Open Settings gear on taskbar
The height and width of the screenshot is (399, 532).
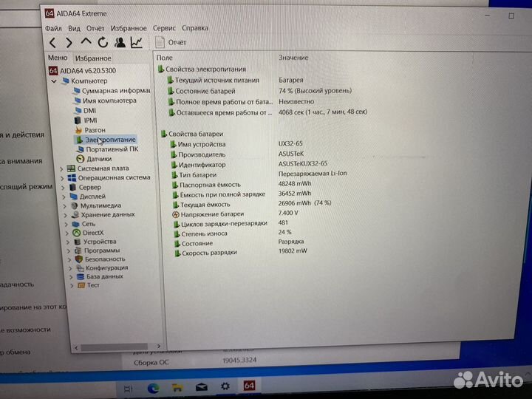[x=225, y=386]
